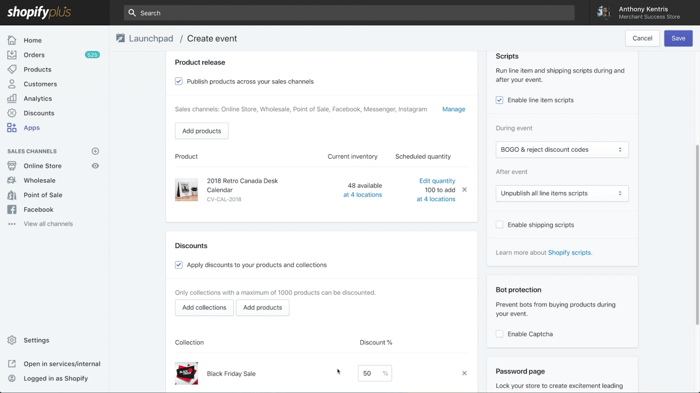
Task: Click Logged in as Shopify link
Action: (x=56, y=378)
